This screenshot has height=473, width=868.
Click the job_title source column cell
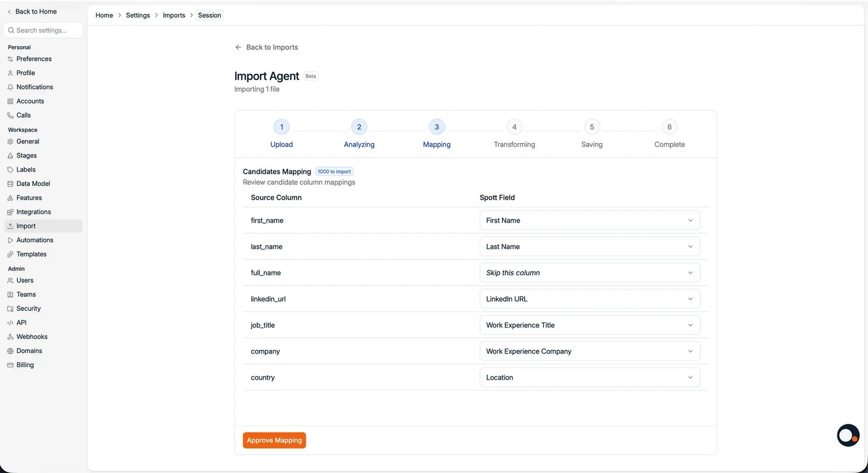pyautogui.click(x=263, y=325)
